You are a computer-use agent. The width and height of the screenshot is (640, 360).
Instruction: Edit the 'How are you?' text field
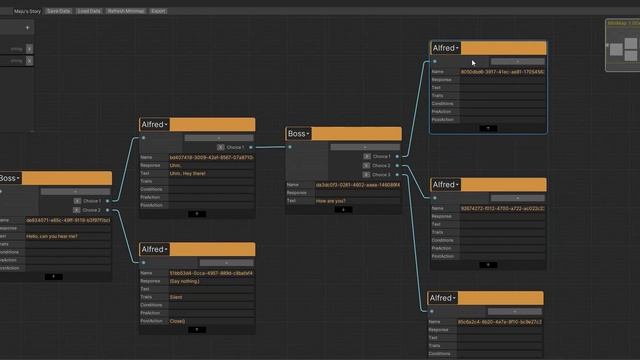pos(358,201)
